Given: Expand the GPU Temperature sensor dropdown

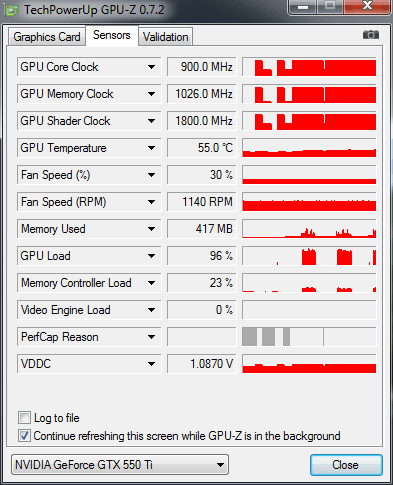Looking at the screenshot, I should [151, 148].
